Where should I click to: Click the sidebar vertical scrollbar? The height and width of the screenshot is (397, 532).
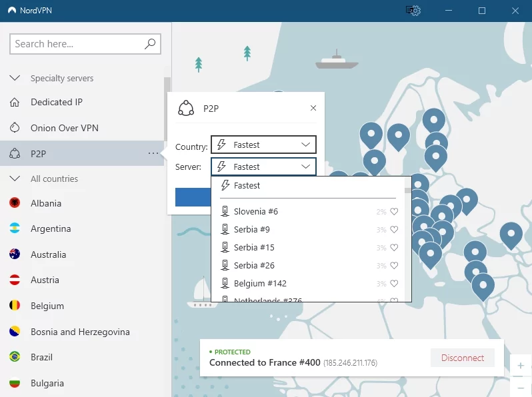(x=167, y=109)
